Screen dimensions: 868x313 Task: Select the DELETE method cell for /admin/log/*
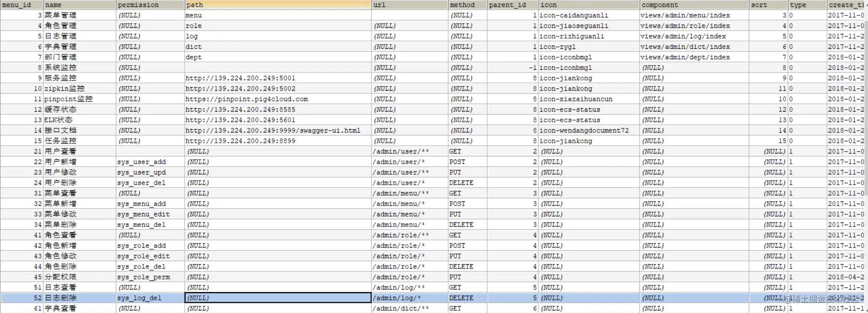point(468,298)
